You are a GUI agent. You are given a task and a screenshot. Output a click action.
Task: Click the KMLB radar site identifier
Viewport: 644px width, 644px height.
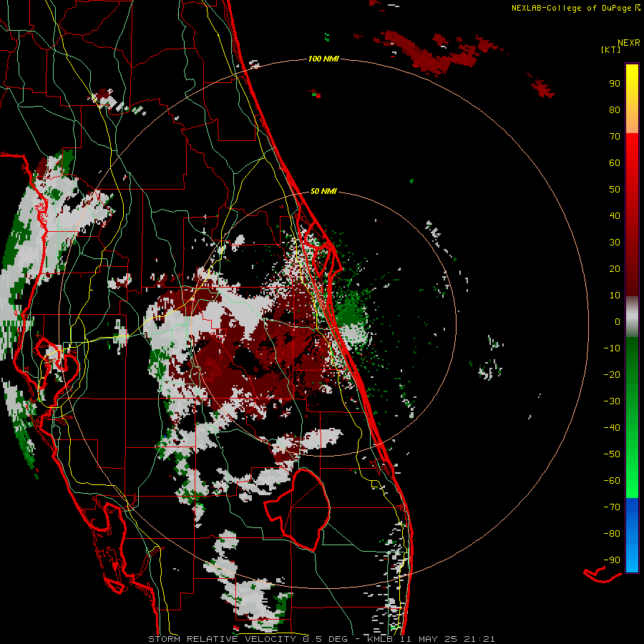coord(379,639)
